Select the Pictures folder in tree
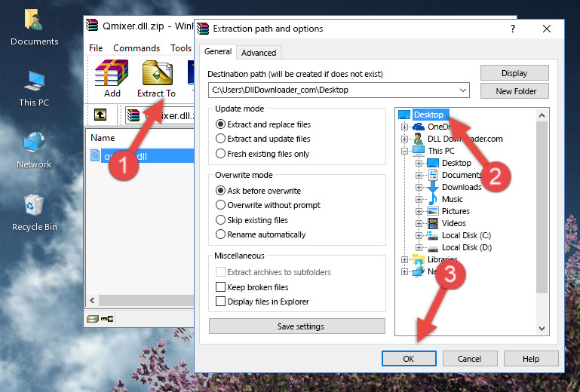Image resolution: width=580 pixels, height=392 pixels. [456, 211]
